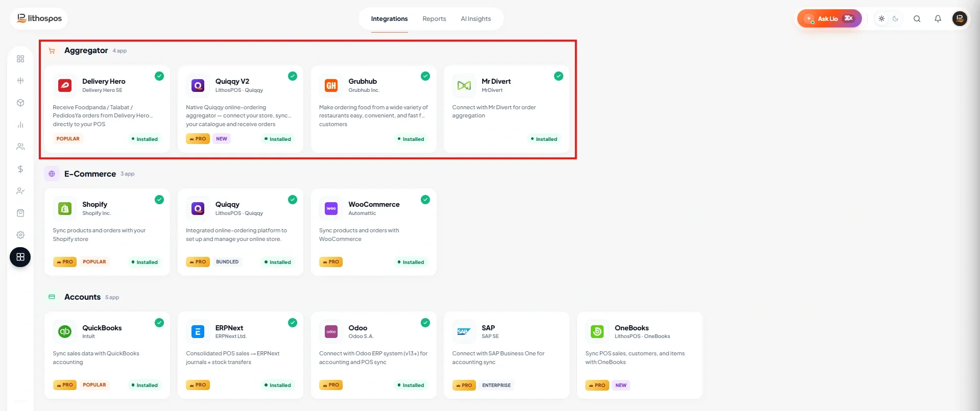Click Delivery Hero green check mark
Image resolution: width=980 pixels, height=411 pixels.
point(159,76)
